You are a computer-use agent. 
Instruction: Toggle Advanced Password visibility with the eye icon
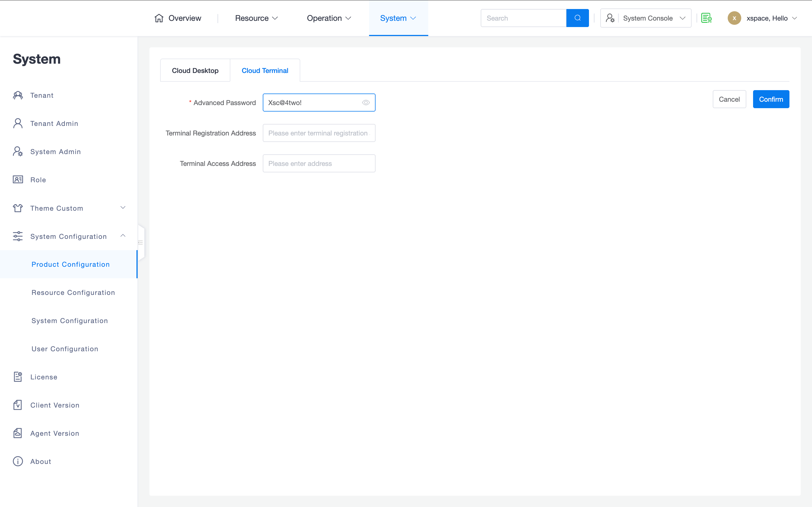click(366, 103)
